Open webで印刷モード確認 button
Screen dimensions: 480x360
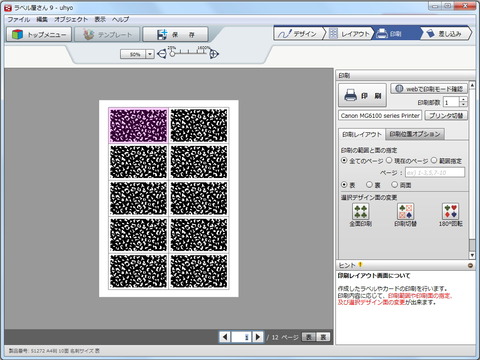(429, 89)
